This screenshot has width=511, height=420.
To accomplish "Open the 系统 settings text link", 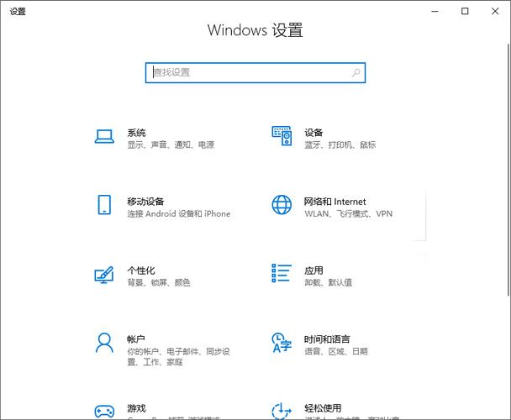I will (136, 133).
